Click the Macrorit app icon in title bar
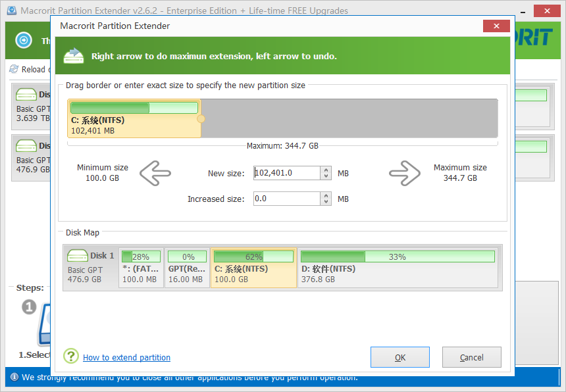This screenshot has width=566, height=392. click(12, 11)
